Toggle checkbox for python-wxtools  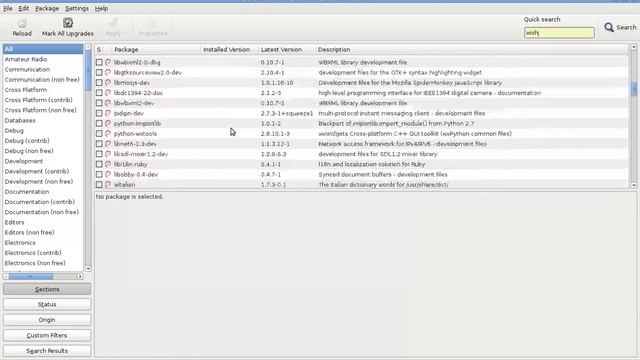tap(99, 134)
